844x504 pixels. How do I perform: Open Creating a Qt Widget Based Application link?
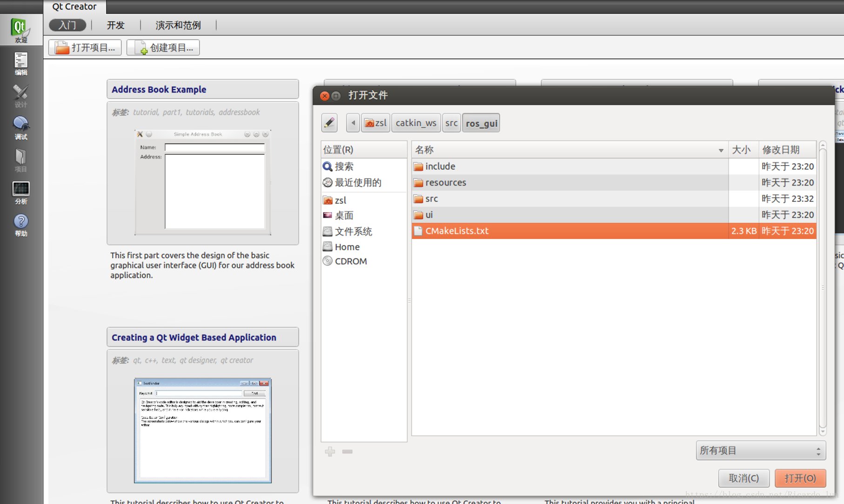(194, 338)
